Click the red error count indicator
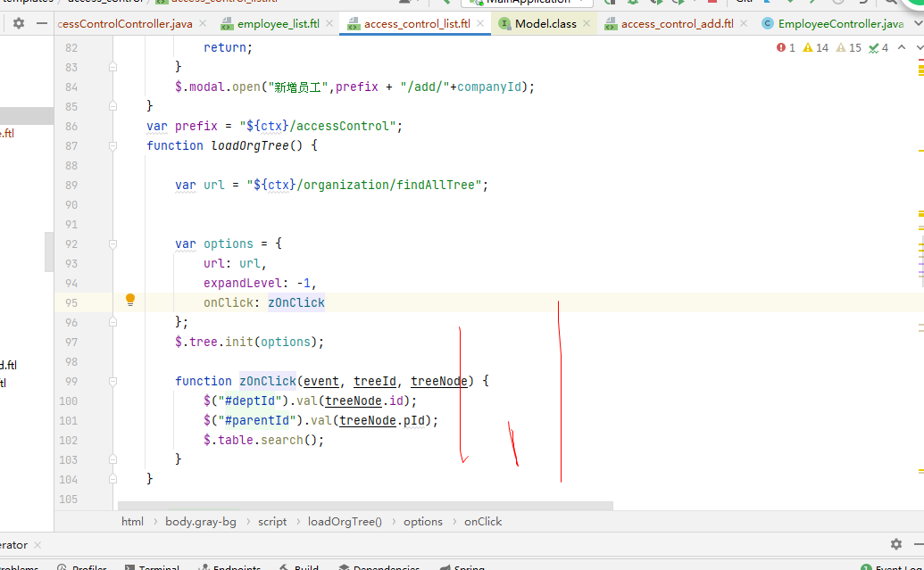This screenshot has width=924, height=570. coord(786,47)
